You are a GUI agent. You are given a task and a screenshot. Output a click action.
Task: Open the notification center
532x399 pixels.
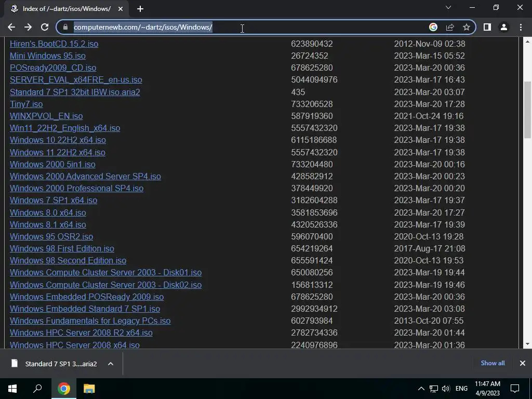[x=515, y=389]
